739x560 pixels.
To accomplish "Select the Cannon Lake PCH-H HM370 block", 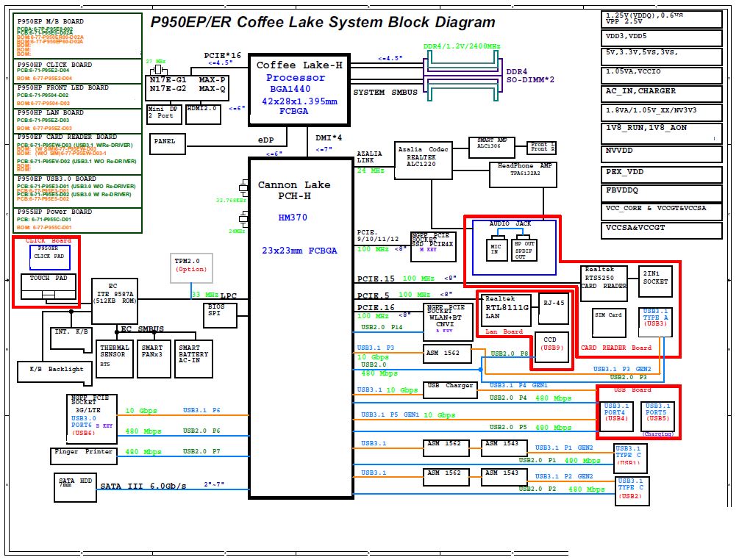I will tap(301, 329).
